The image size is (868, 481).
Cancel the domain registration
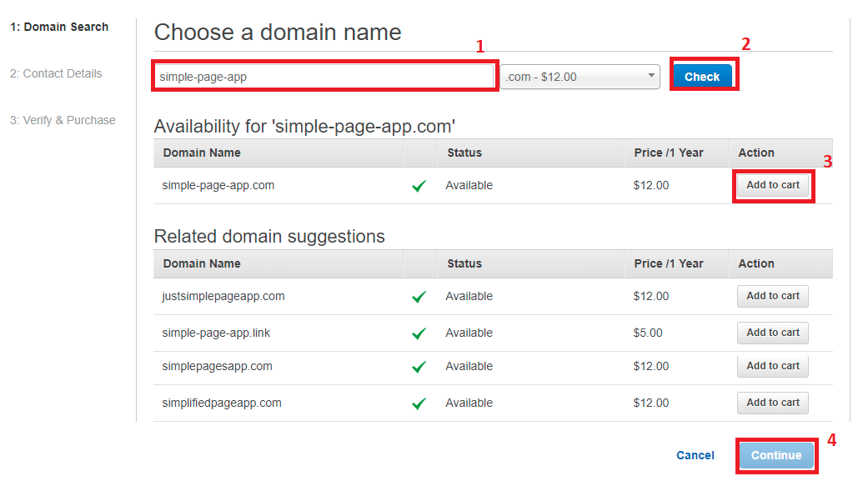click(x=695, y=455)
